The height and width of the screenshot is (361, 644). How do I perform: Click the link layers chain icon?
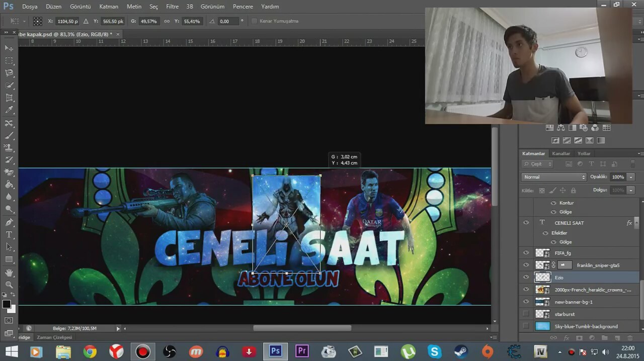point(553,338)
